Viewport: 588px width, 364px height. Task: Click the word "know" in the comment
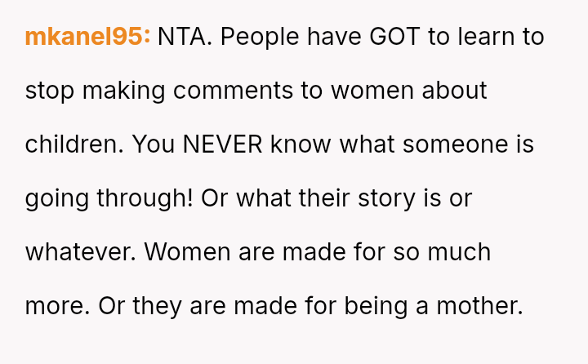[x=301, y=144]
